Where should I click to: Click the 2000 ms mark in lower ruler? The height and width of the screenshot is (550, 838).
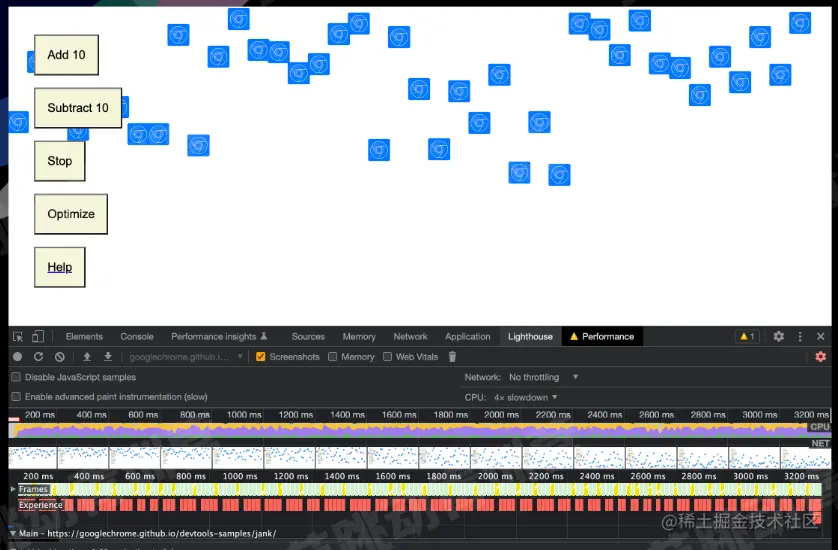pyautogui.click(x=495, y=476)
